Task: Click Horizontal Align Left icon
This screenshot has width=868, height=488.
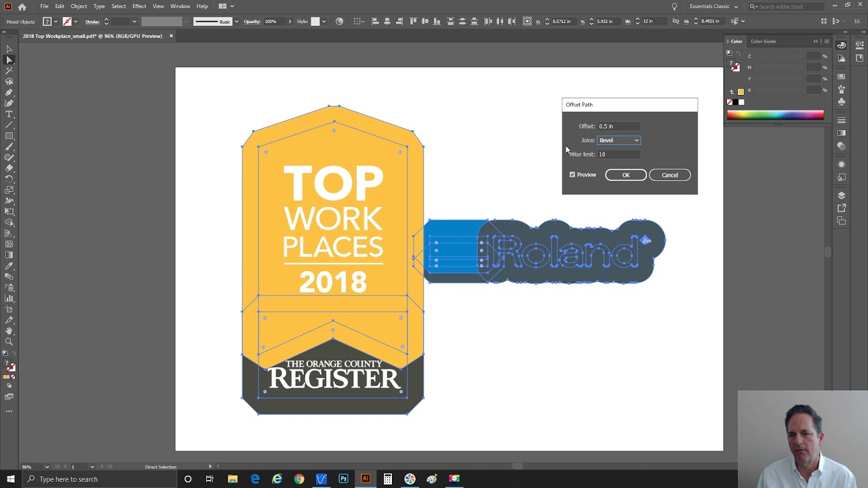Action: click(375, 21)
